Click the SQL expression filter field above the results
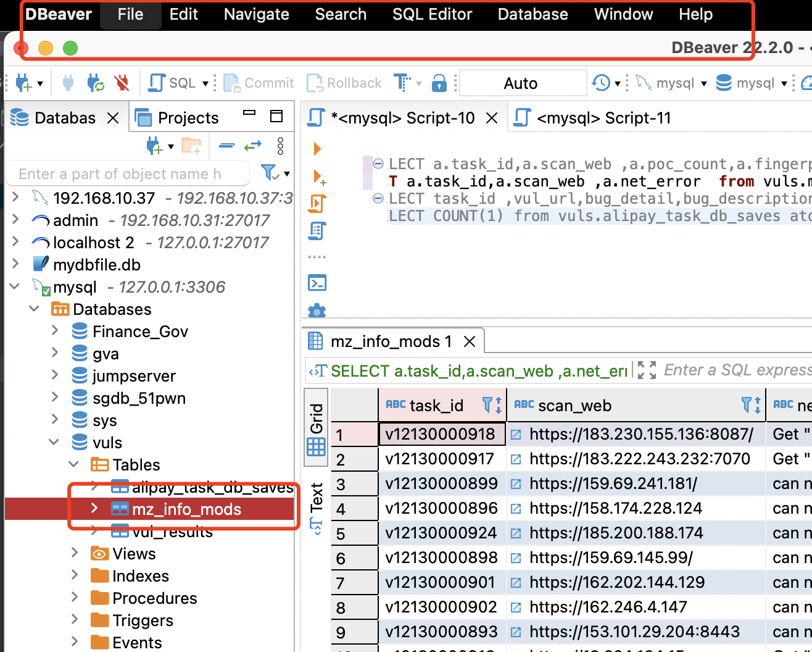Screen dimensions: 812x652 coord(737,370)
